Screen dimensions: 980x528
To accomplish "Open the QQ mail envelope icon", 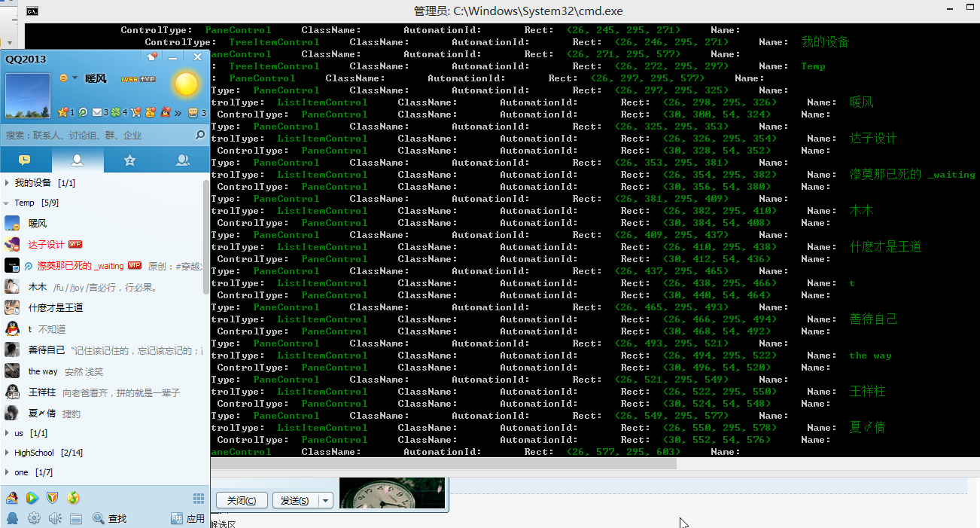I will coord(97,113).
